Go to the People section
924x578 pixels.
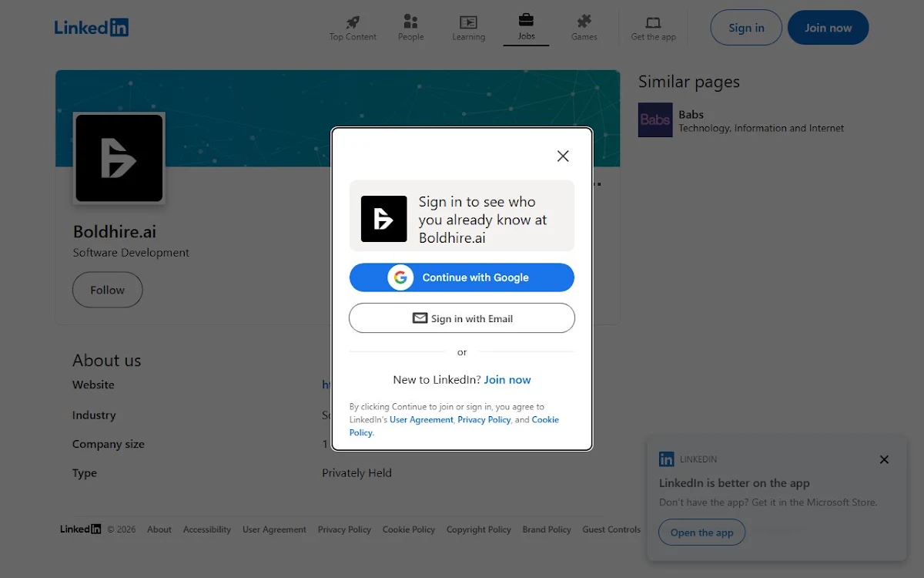pyautogui.click(x=410, y=28)
